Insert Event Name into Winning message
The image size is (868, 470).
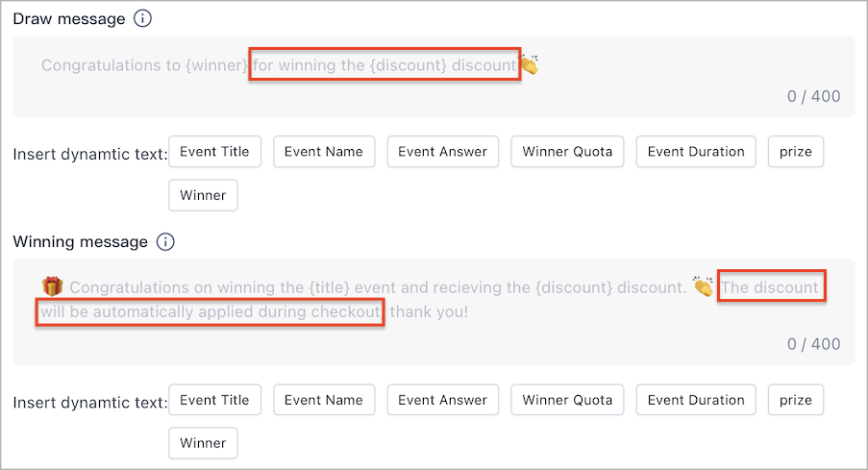(324, 400)
